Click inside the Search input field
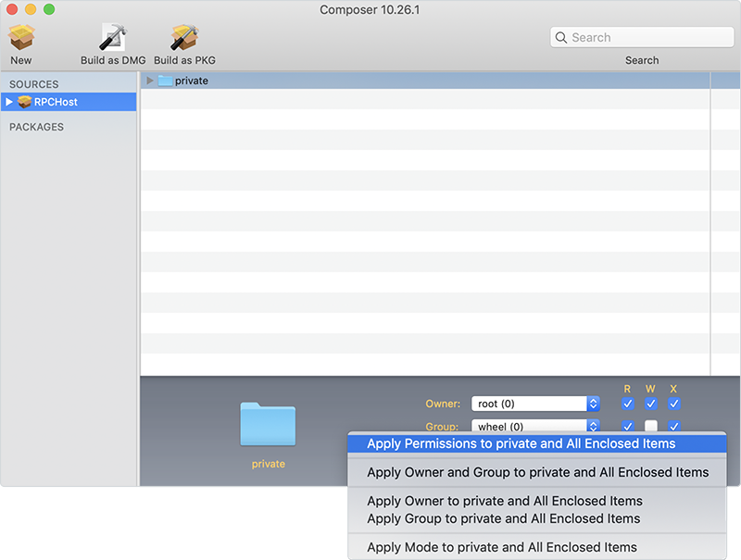 pyautogui.click(x=648, y=38)
